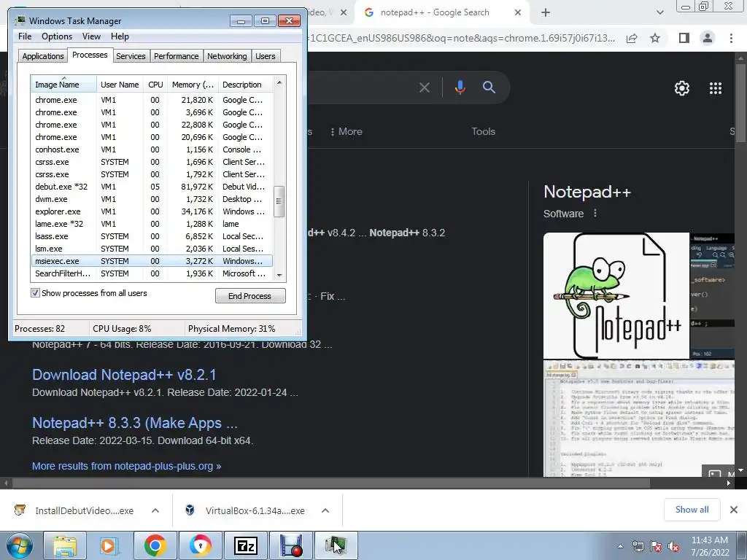Viewport: 747px width, 560px height.
Task: Open Google settings gear icon
Action: click(682, 88)
